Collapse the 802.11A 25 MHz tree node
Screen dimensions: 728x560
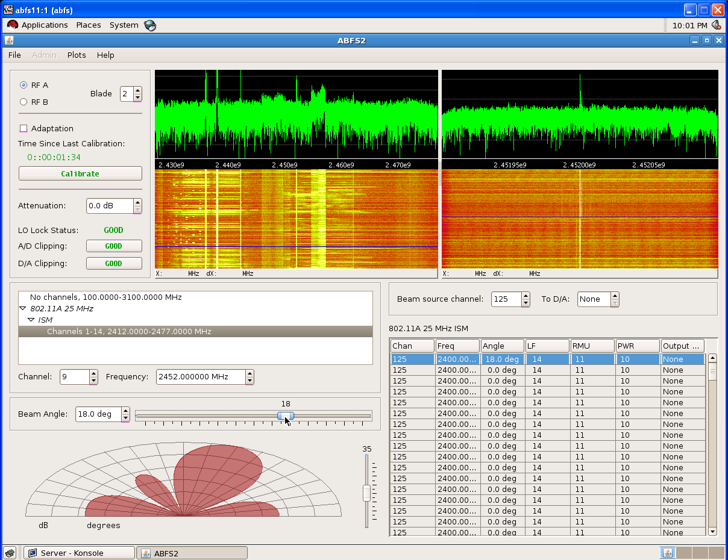click(22, 308)
